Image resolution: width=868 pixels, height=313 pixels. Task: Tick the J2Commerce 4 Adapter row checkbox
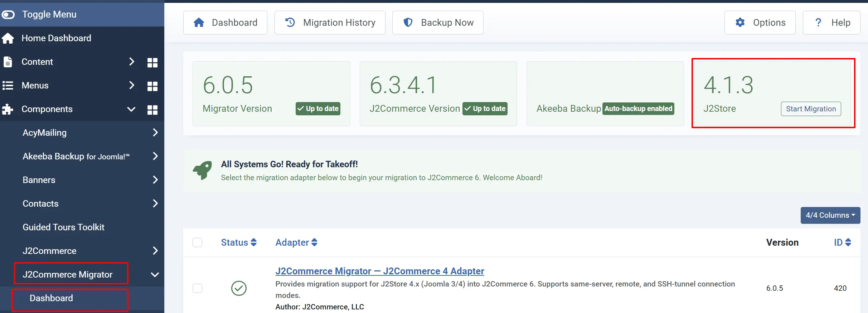pos(197,288)
